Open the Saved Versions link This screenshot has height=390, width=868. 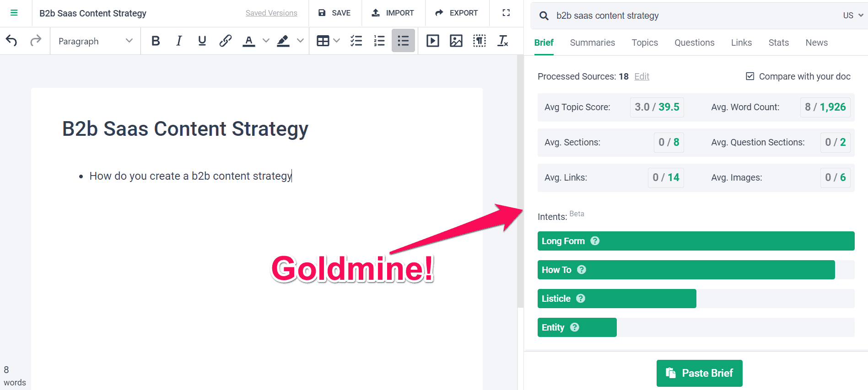[x=271, y=13]
